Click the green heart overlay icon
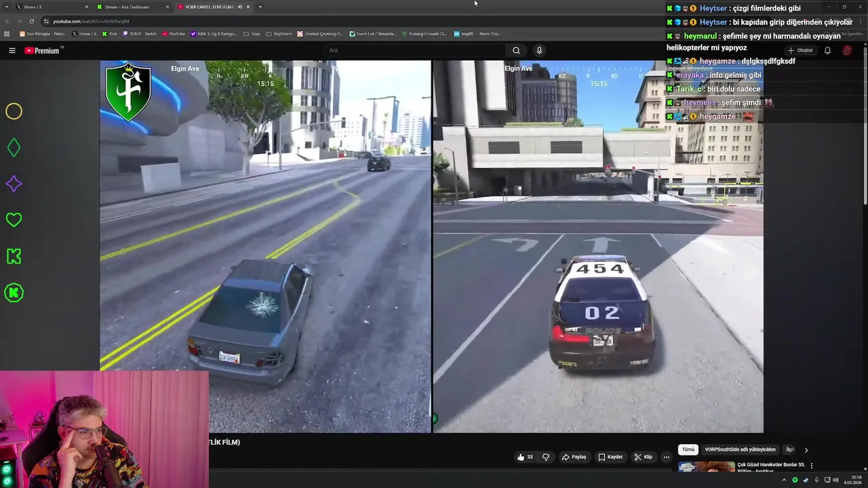 coord(14,220)
